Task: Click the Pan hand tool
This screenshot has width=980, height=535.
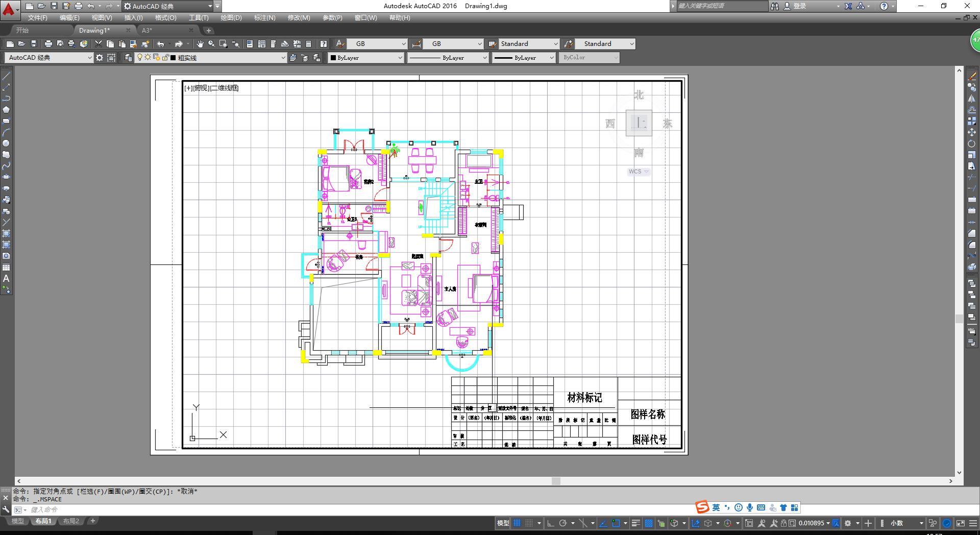Action: (200, 44)
